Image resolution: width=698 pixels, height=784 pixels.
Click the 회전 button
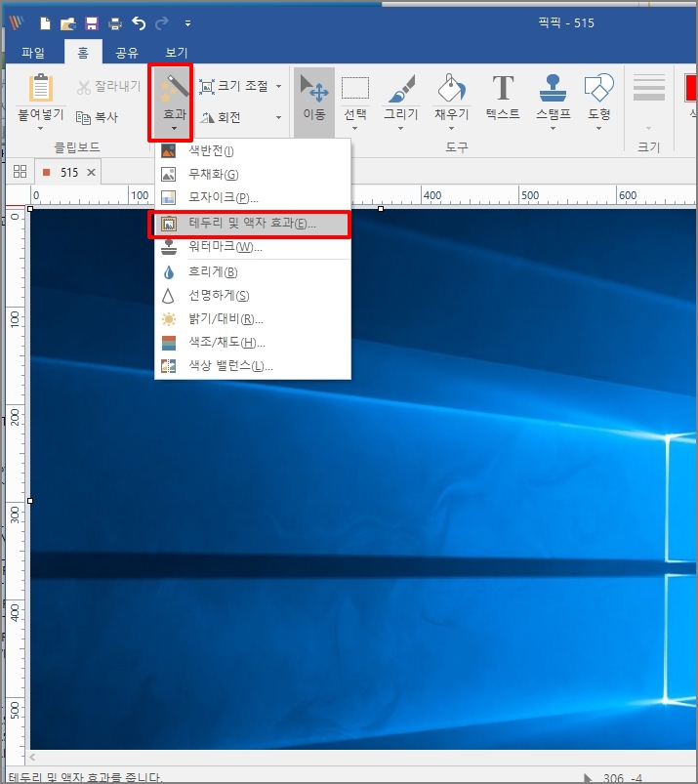[221, 117]
